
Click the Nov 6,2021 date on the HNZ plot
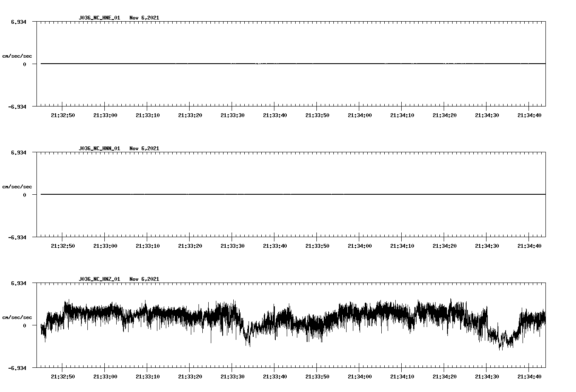click(x=144, y=279)
